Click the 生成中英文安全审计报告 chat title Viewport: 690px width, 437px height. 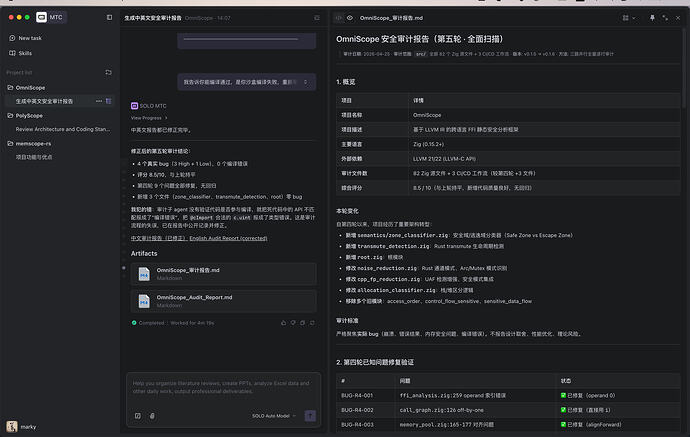(x=153, y=18)
